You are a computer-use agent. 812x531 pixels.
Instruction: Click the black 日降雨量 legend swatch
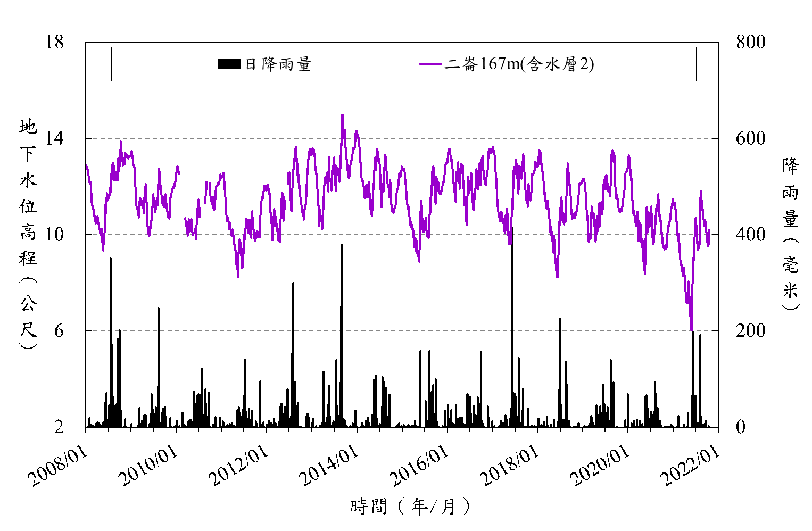(x=229, y=64)
